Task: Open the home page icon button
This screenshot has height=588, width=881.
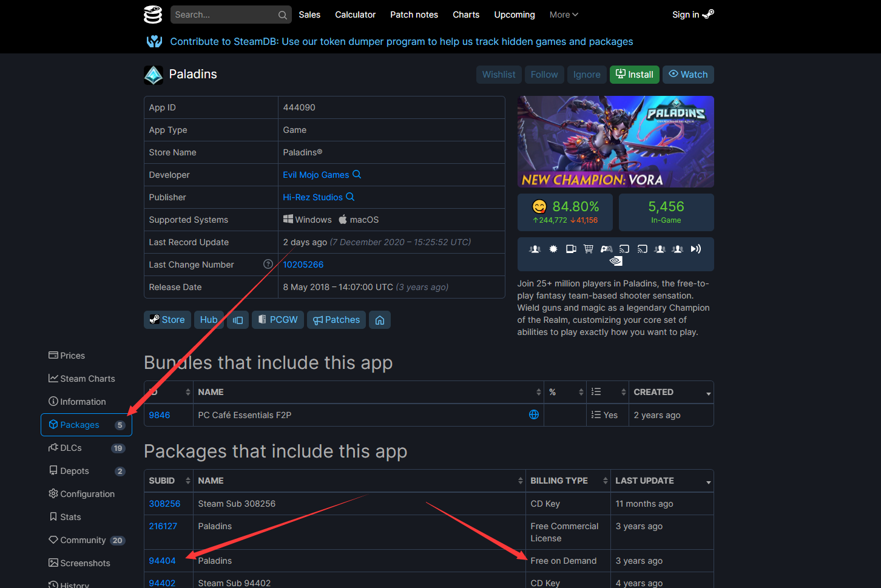Action: pyautogui.click(x=380, y=320)
